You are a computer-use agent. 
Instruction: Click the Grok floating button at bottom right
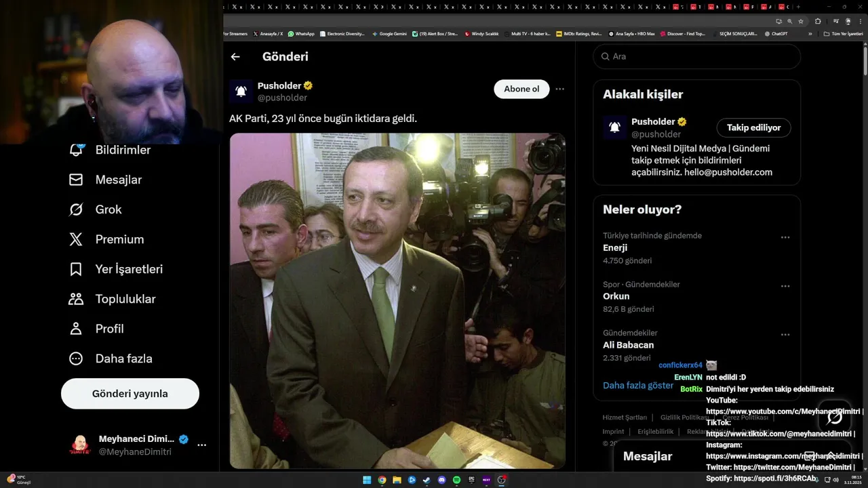pyautogui.click(x=834, y=417)
